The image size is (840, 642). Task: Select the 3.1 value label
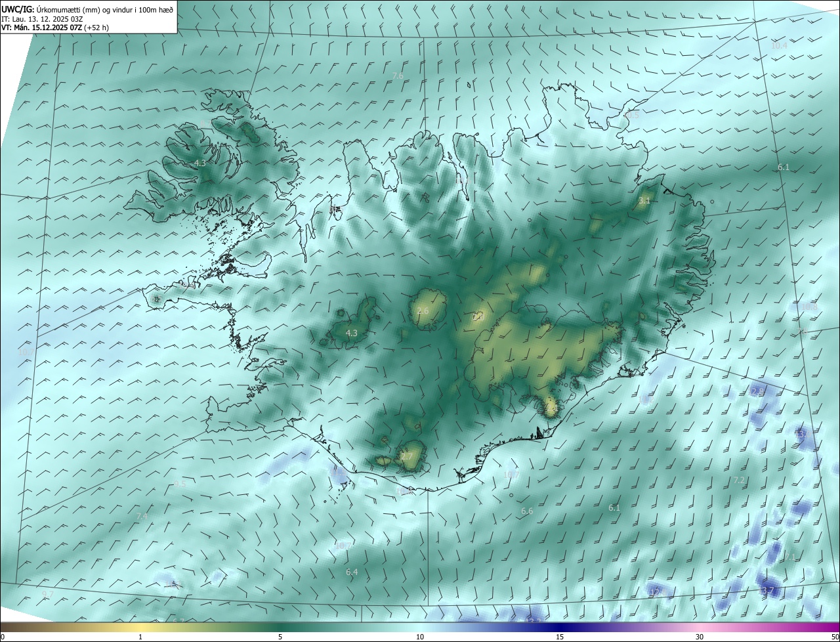click(644, 200)
